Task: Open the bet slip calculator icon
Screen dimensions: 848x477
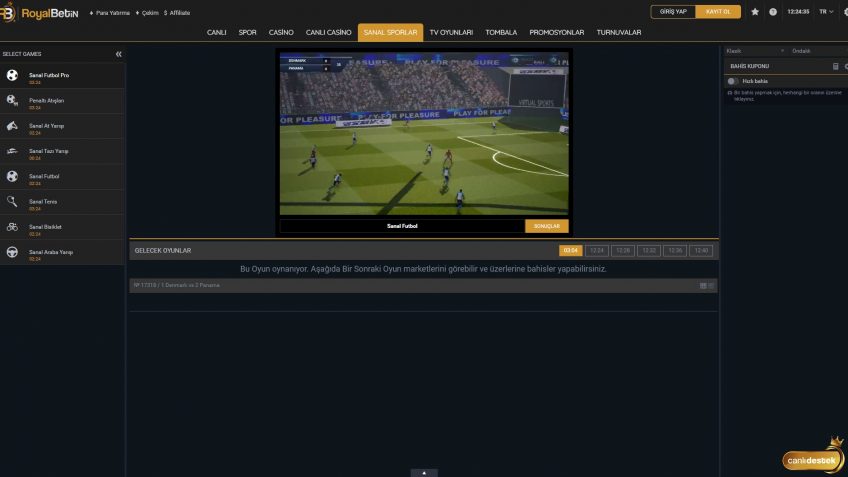Action: [836, 66]
